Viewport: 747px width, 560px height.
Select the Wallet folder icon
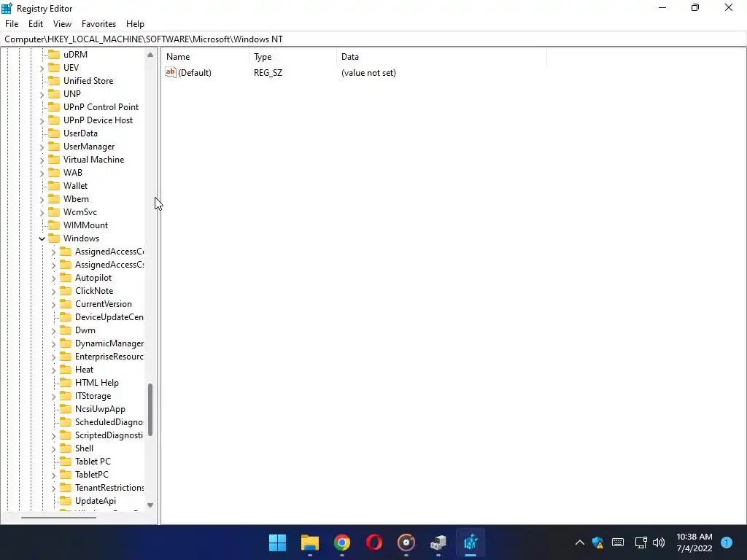tap(54, 185)
